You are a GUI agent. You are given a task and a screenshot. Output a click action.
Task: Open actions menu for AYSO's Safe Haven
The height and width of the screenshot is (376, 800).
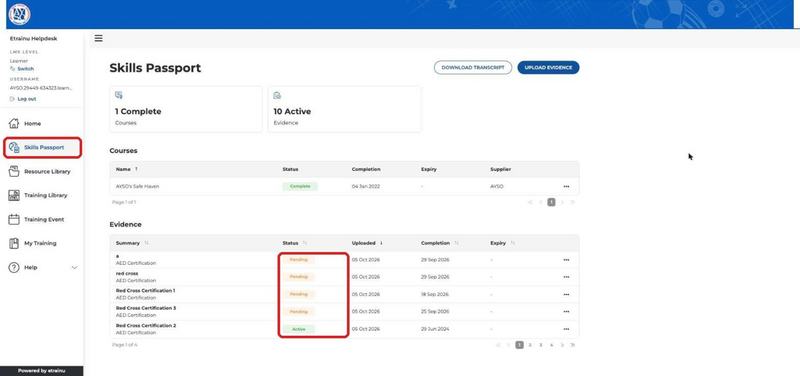566,187
